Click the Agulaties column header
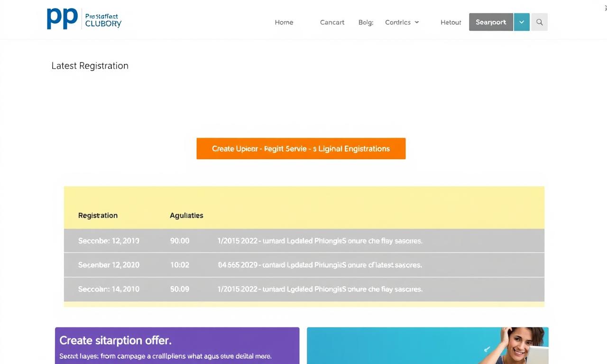The height and width of the screenshot is (364, 607). 186,215
